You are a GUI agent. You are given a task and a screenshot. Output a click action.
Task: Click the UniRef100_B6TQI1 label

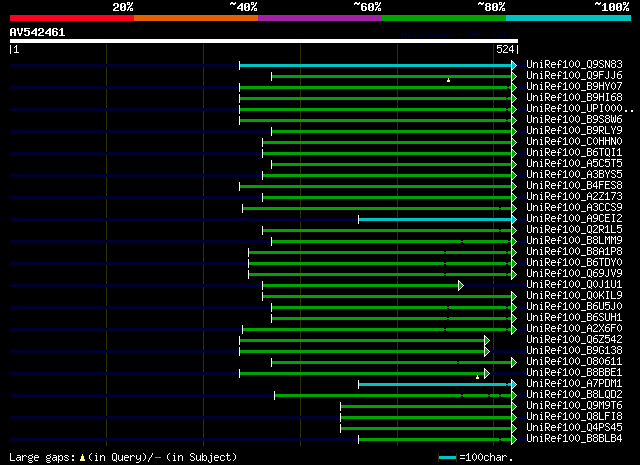pos(574,153)
